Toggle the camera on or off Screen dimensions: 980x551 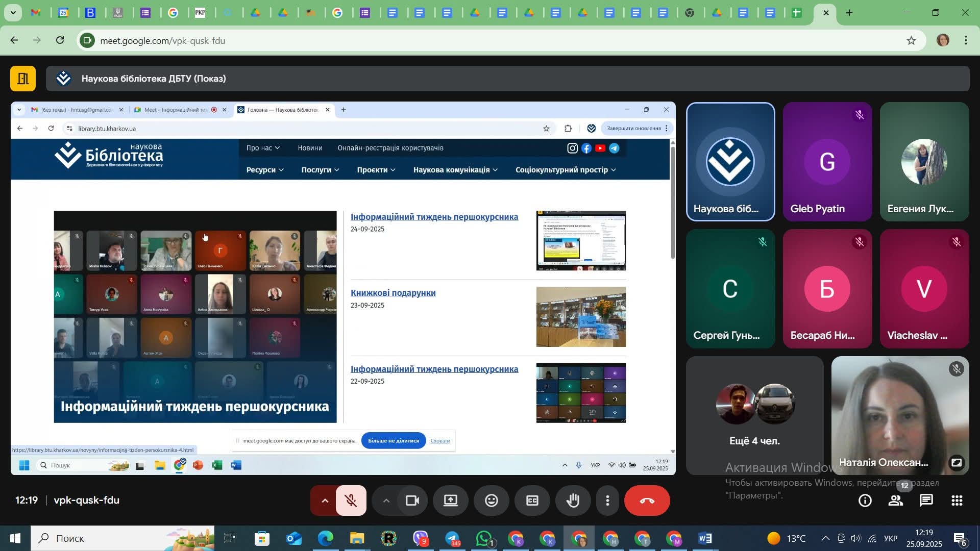coord(412,500)
